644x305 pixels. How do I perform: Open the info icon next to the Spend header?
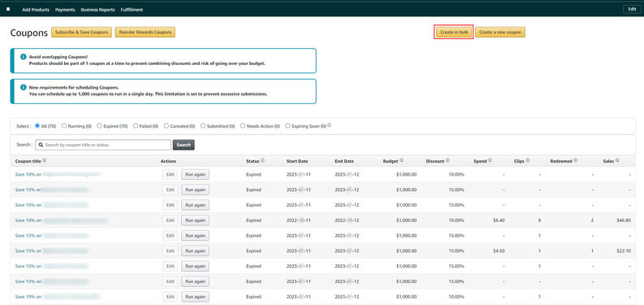tap(490, 161)
